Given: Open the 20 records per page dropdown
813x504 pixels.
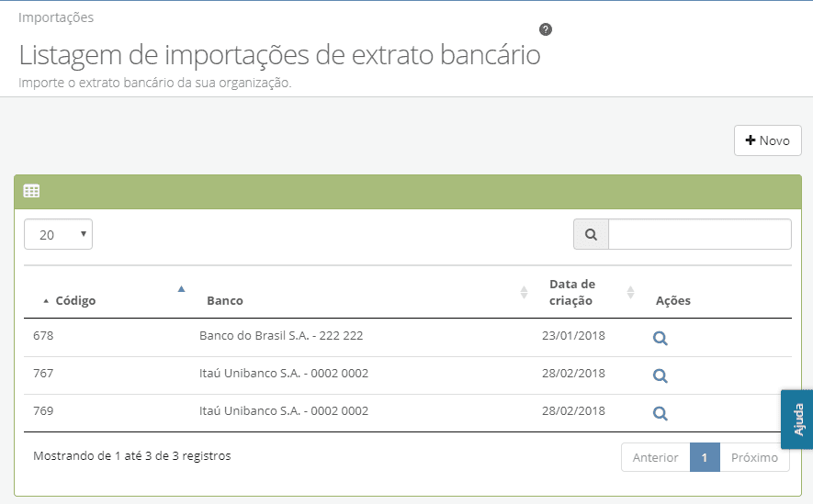Looking at the screenshot, I should 58,234.
